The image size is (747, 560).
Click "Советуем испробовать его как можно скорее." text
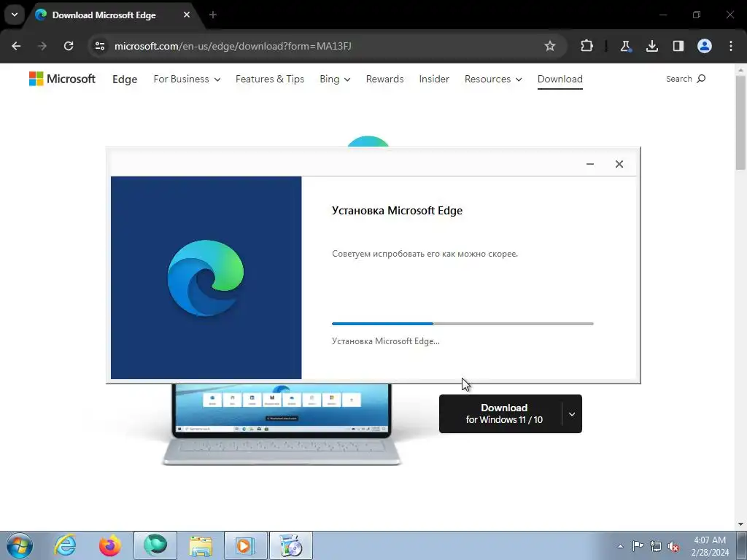pos(425,254)
